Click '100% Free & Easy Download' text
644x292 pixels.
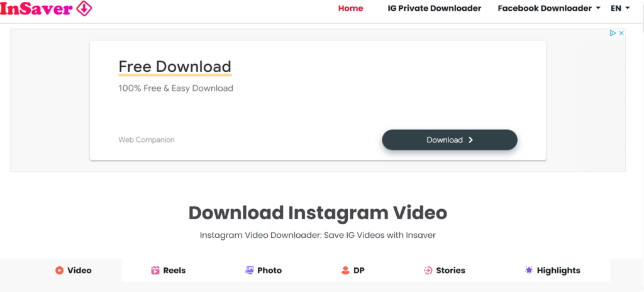tap(176, 88)
